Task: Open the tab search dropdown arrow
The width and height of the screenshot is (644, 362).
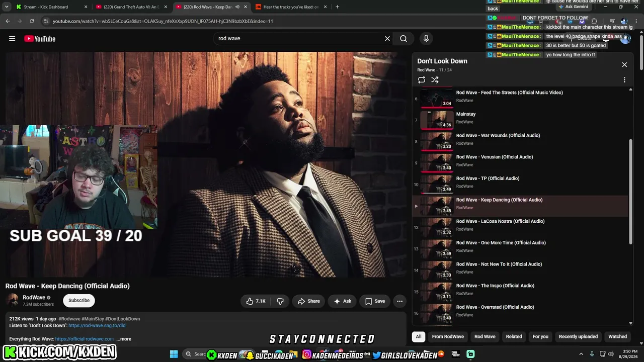Action: [7, 7]
